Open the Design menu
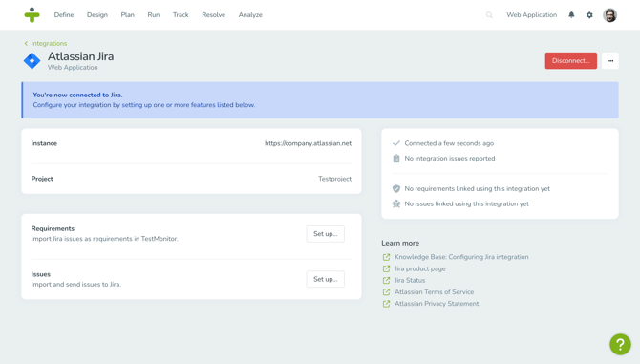Image resolution: width=640 pixels, height=364 pixels. [x=97, y=15]
